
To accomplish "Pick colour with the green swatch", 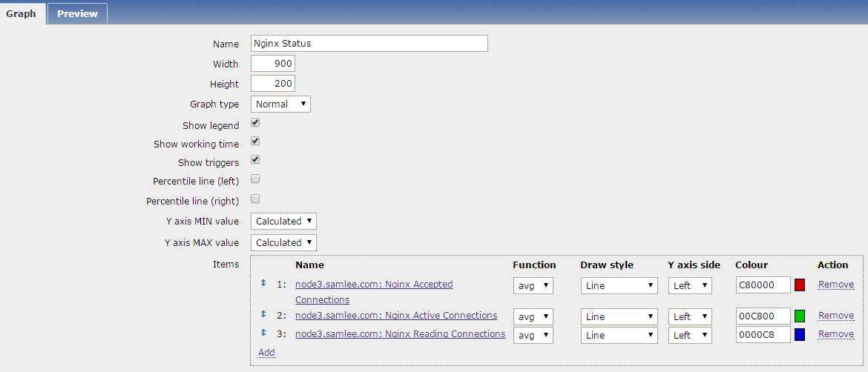I will coord(799,316).
